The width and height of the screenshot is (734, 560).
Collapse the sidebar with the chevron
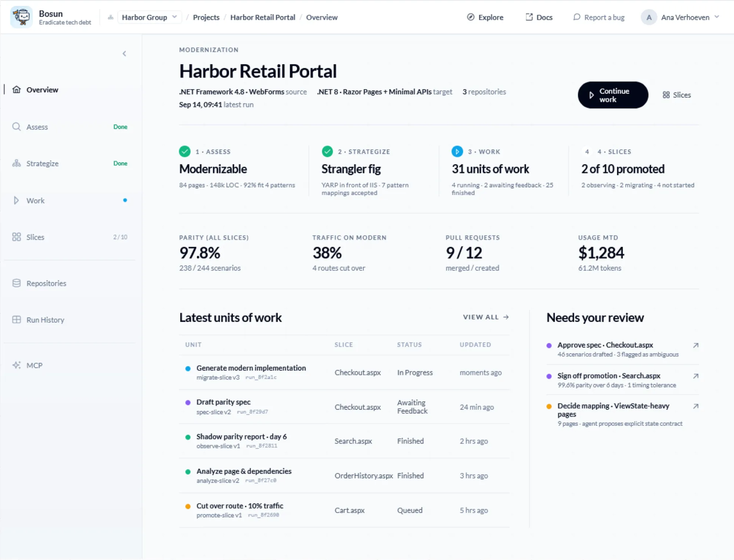pos(124,53)
